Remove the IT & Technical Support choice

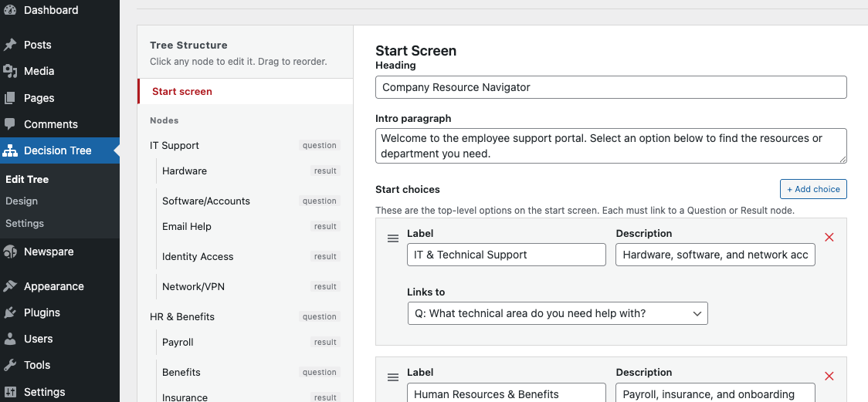coord(829,237)
